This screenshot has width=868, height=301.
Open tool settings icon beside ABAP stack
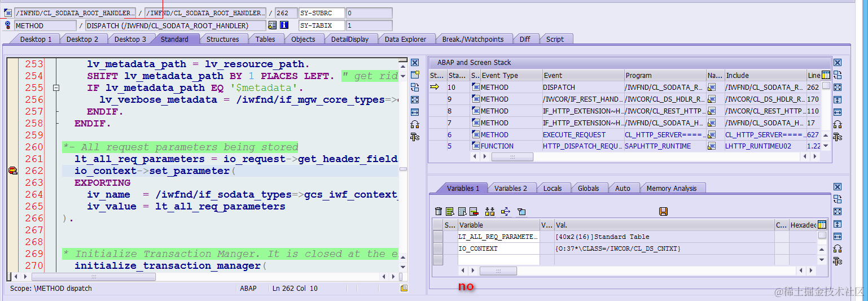pos(838,137)
